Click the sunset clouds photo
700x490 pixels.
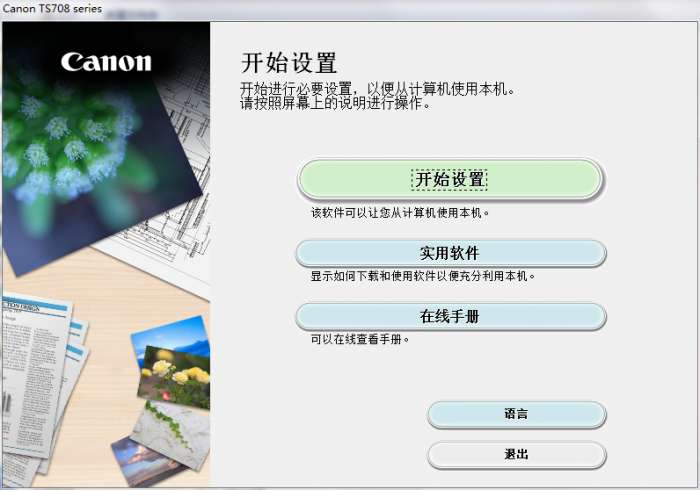pyautogui.click(x=143, y=462)
